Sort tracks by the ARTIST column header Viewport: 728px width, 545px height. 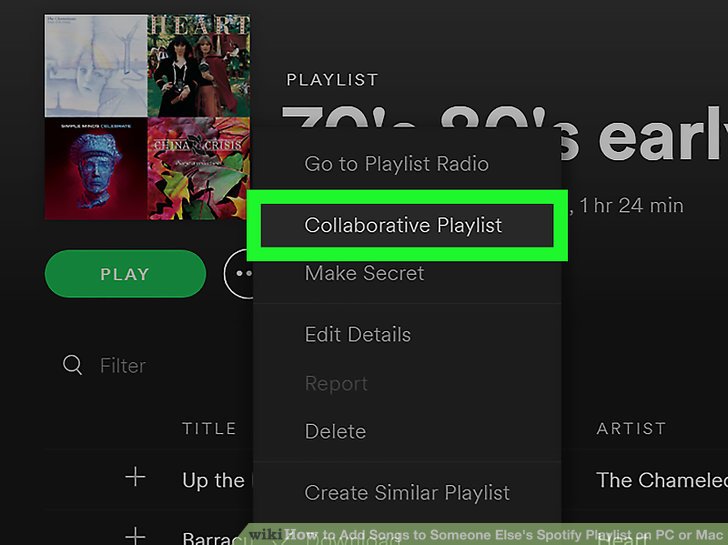pyautogui.click(x=630, y=428)
